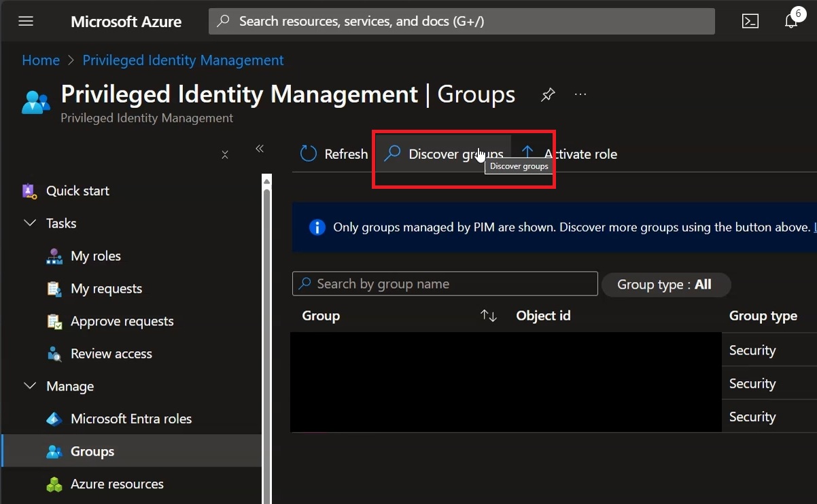The height and width of the screenshot is (504, 817).
Task: Click the Home breadcrumb link
Action: pos(41,60)
